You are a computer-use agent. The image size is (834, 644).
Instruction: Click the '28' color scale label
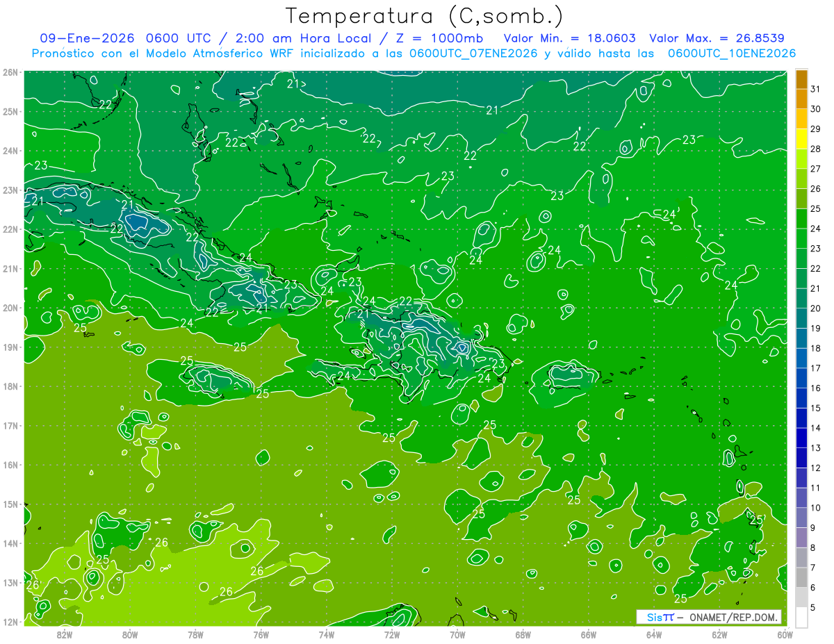(x=815, y=149)
